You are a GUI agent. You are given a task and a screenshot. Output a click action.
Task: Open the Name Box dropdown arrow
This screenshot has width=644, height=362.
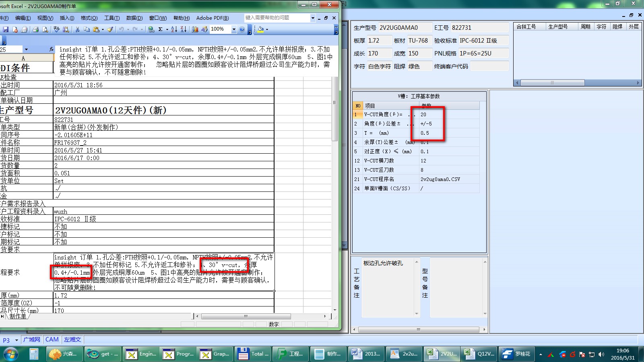tap(26, 49)
